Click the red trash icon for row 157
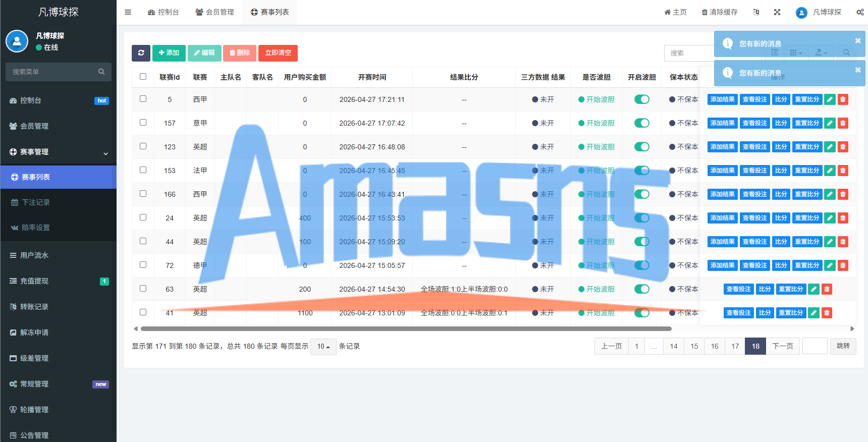 pyautogui.click(x=843, y=123)
